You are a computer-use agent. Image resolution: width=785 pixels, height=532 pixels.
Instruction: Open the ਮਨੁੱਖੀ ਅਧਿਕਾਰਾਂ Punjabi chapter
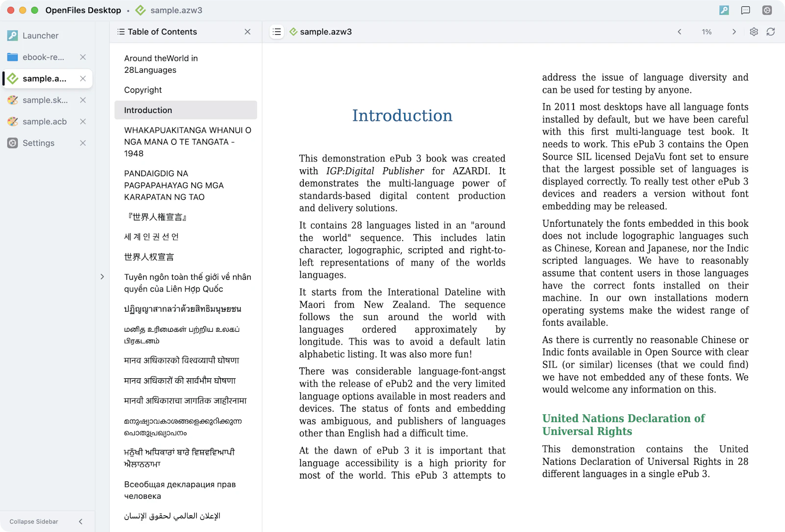[185, 458]
